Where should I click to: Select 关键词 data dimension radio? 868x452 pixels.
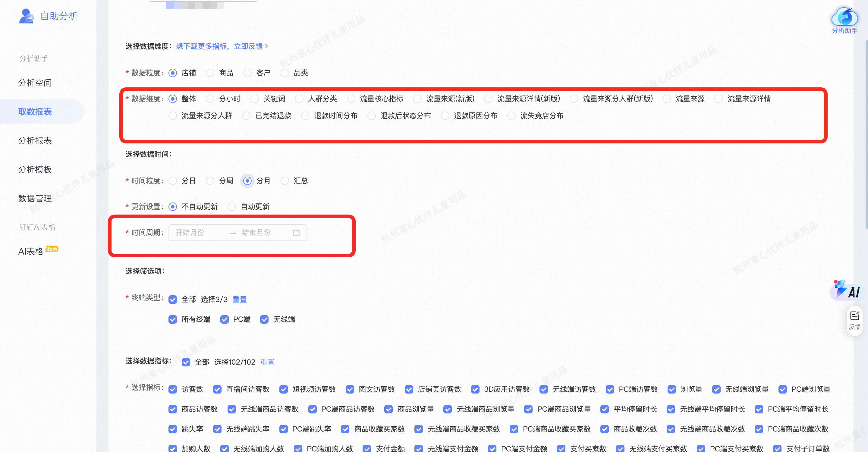255,99
